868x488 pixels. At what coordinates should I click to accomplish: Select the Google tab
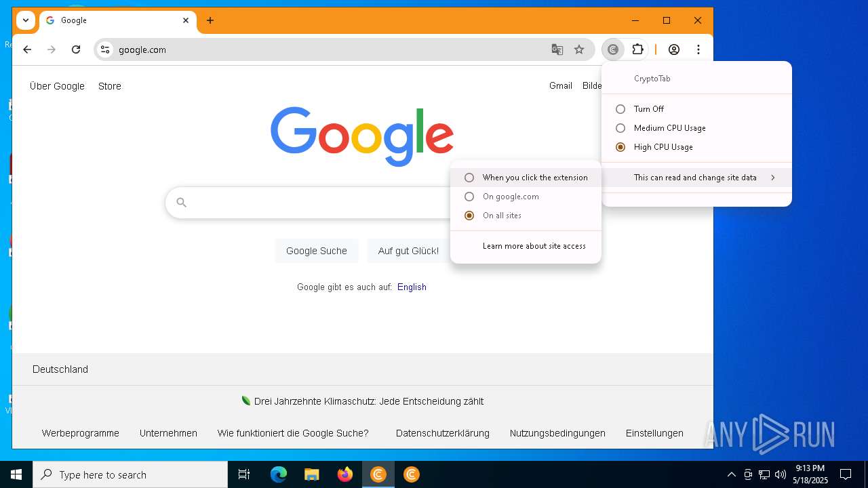[118, 21]
